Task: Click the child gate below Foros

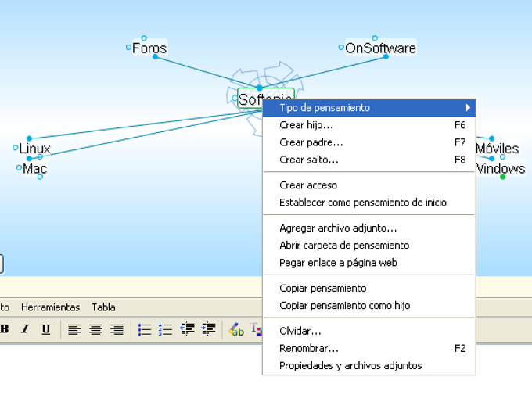Action: 155,56
